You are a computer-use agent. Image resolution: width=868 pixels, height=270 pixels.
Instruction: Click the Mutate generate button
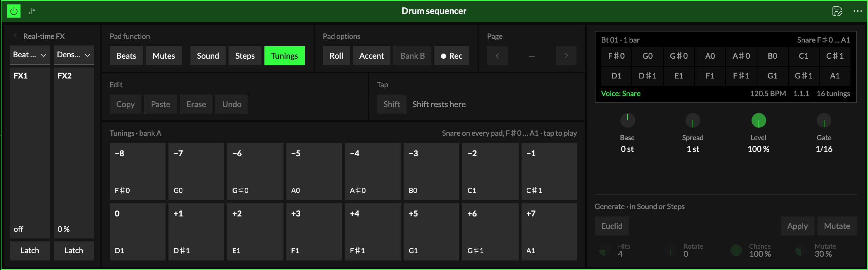pyautogui.click(x=837, y=226)
